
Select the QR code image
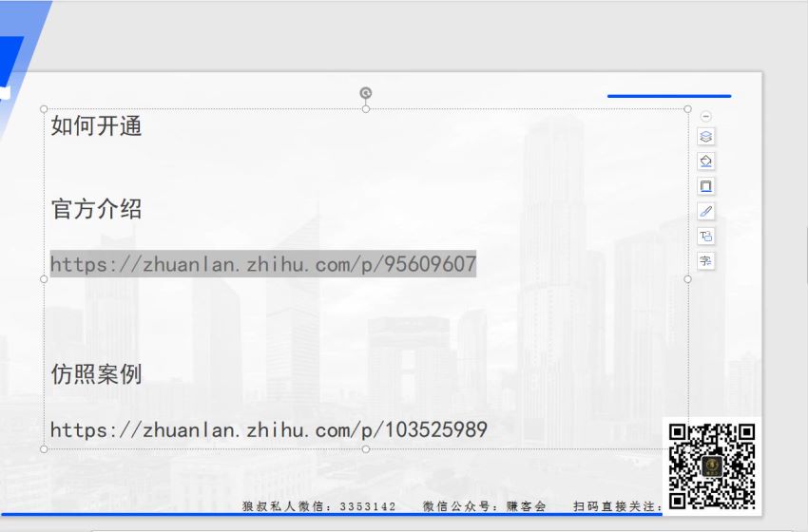point(712,466)
